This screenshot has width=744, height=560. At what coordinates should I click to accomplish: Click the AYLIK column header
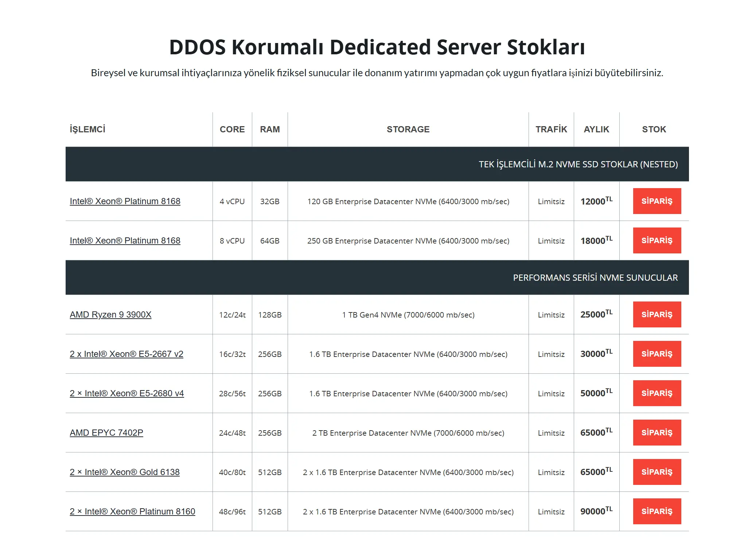tap(596, 129)
